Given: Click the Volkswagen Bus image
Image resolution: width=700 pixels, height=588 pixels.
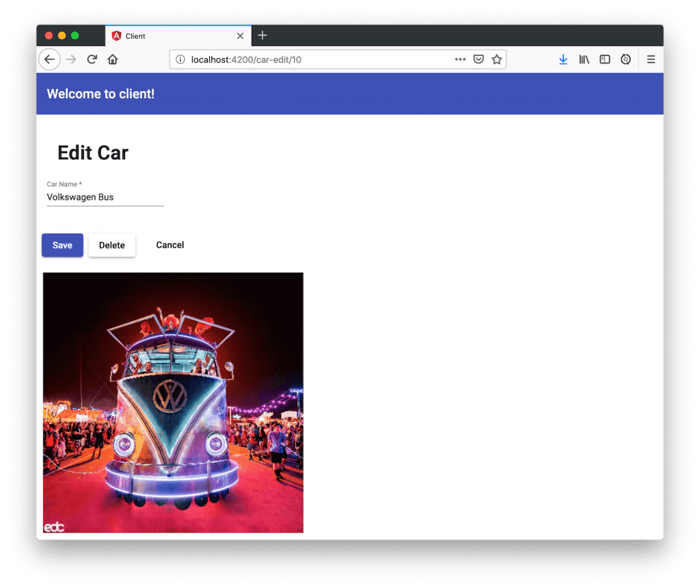Looking at the screenshot, I should click(173, 403).
